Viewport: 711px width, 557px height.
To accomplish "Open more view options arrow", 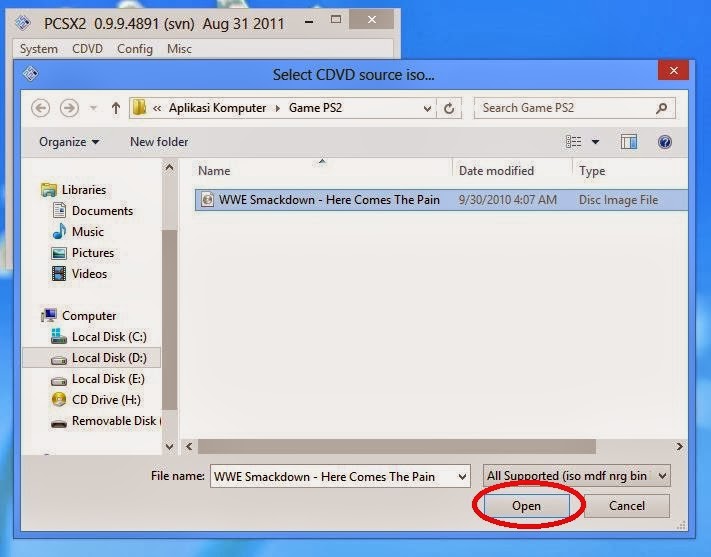I will pyautogui.click(x=595, y=142).
